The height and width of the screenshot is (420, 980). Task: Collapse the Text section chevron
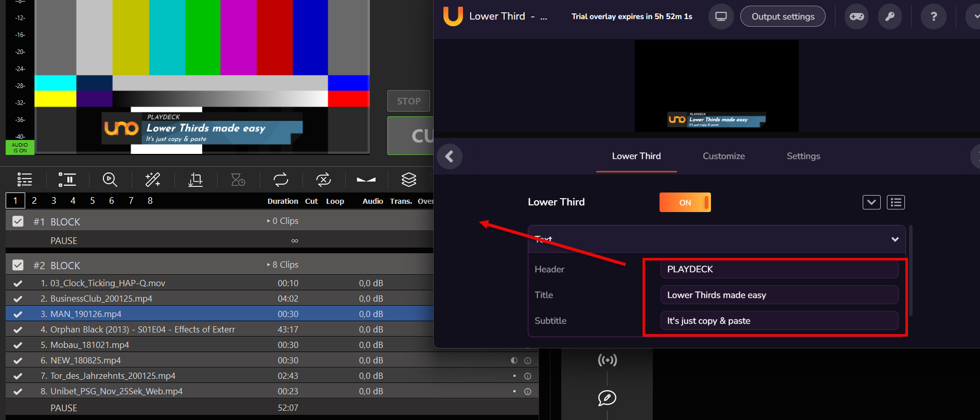[x=895, y=239]
